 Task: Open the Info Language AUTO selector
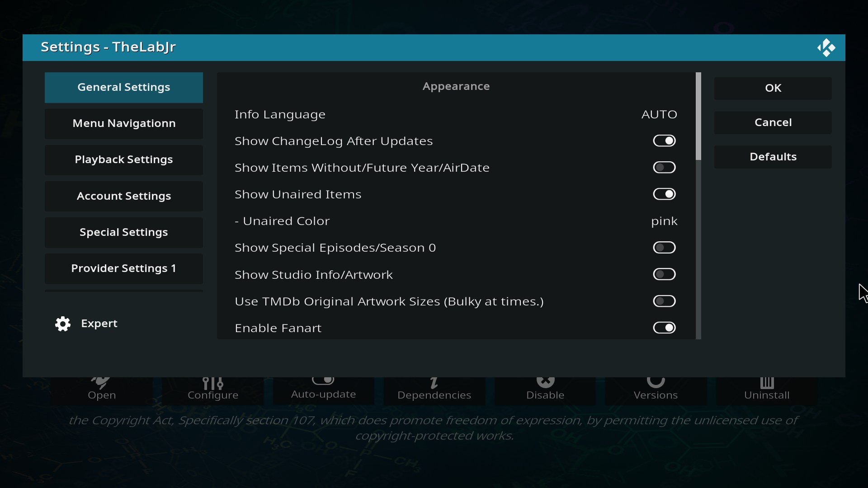coord(660,114)
